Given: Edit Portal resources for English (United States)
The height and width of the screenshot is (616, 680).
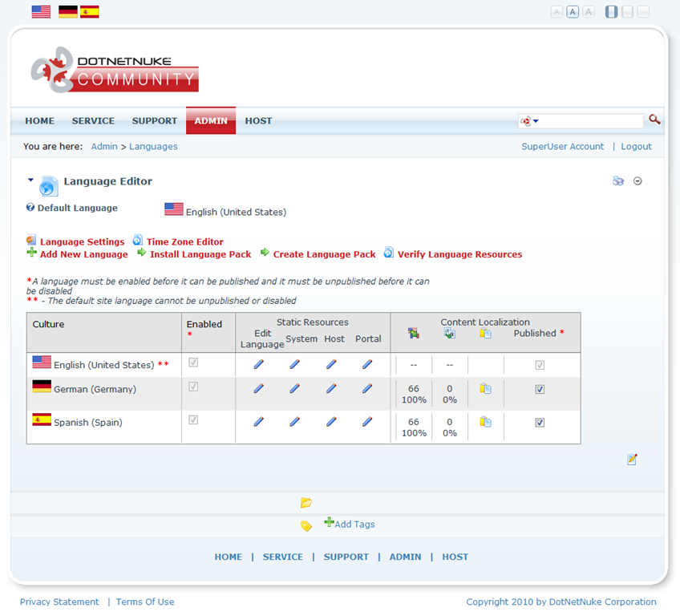Looking at the screenshot, I should [x=367, y=364].
